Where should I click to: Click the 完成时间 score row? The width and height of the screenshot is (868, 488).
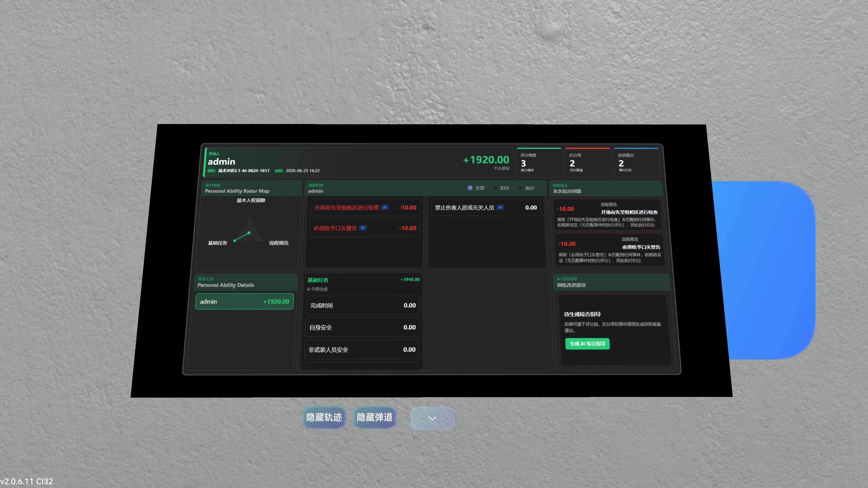point(363,305)
